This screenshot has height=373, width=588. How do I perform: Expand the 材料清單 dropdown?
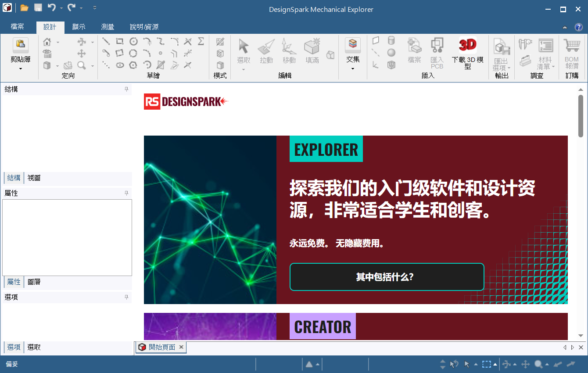[553, 67]
